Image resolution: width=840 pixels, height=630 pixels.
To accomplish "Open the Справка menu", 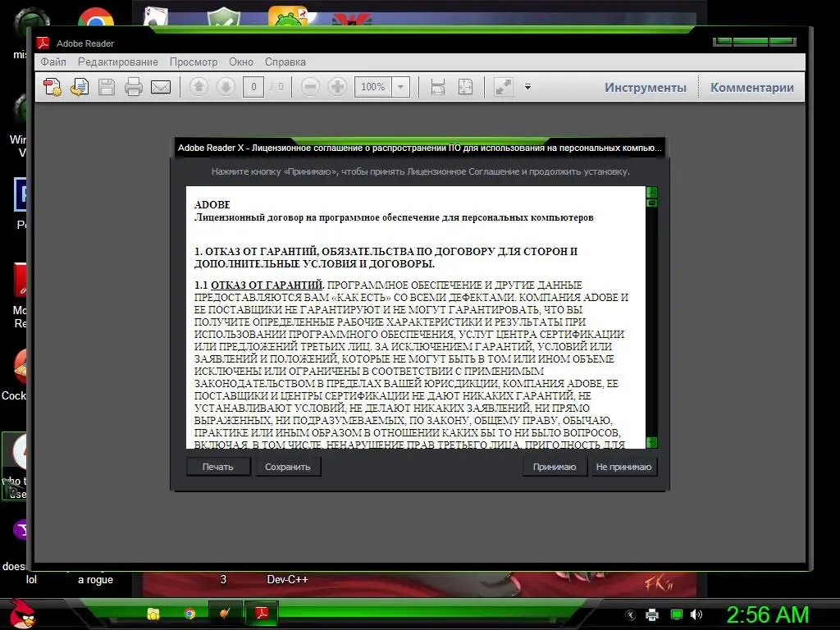I will pos(285,62).
